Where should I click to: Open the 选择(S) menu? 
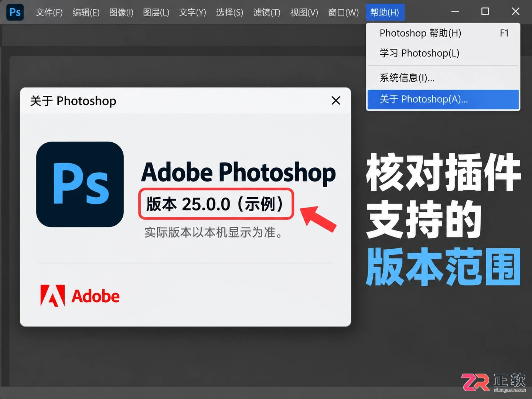[x=229, y=13]
